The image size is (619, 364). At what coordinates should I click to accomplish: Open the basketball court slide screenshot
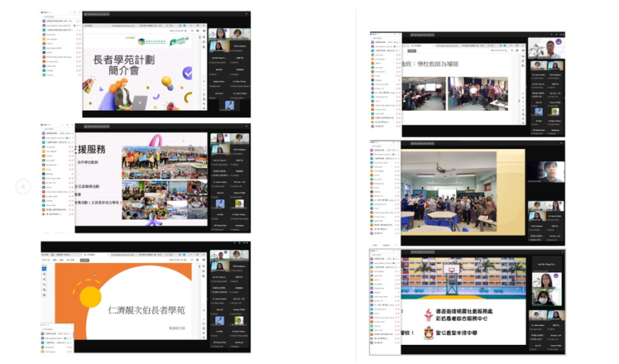click(467, 300)
